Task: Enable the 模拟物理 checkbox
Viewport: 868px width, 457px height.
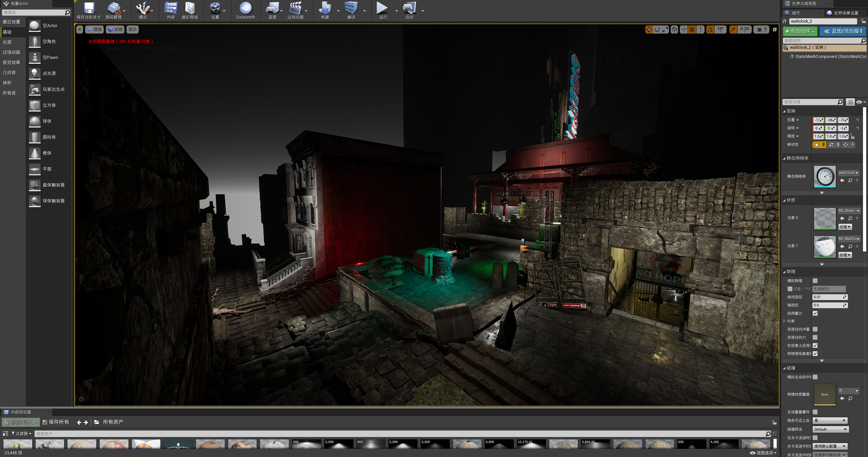Action: 815,280
